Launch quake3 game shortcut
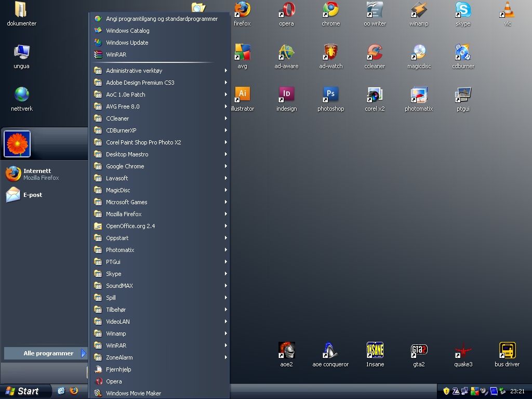 coord(463,354)
